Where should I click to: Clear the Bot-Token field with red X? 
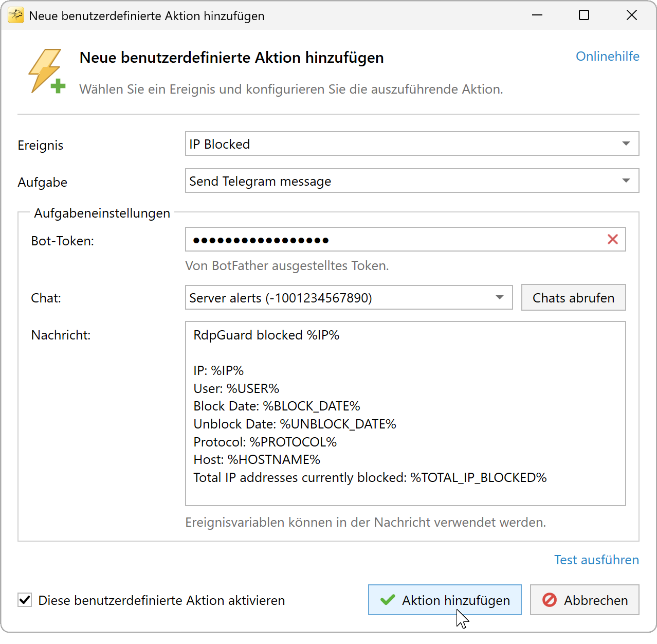coord(612,239)
